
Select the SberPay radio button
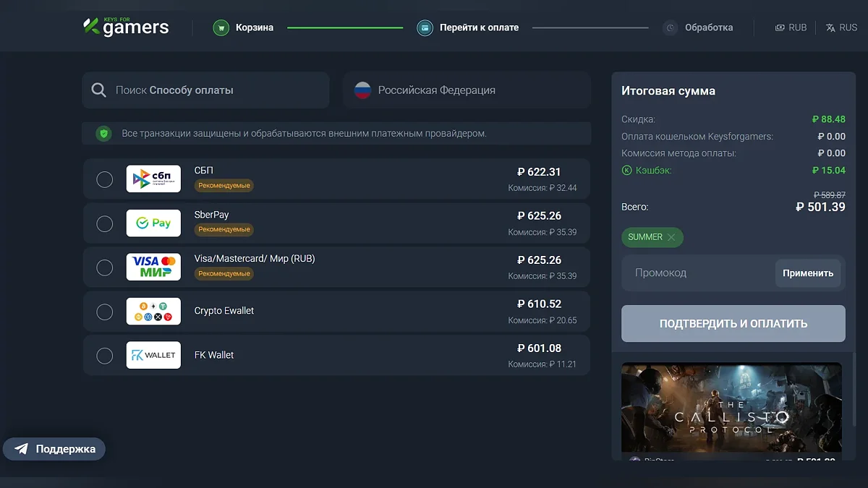pos(105,223)
